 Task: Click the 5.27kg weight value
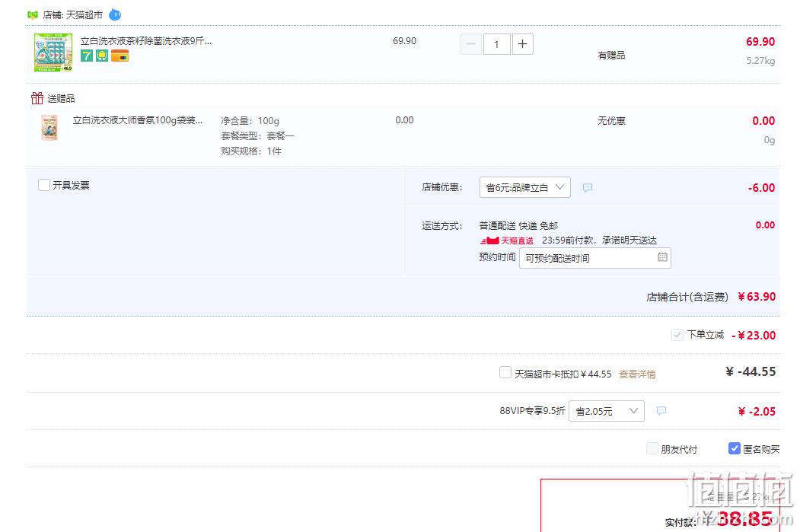760,61
